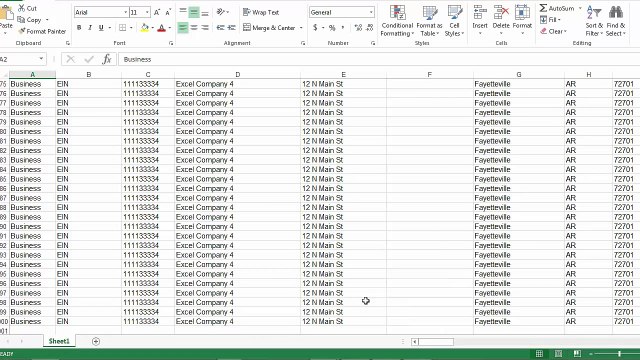Switch to Page Break Preview
This screenshot has width=640, height=360.
point(577,354)
